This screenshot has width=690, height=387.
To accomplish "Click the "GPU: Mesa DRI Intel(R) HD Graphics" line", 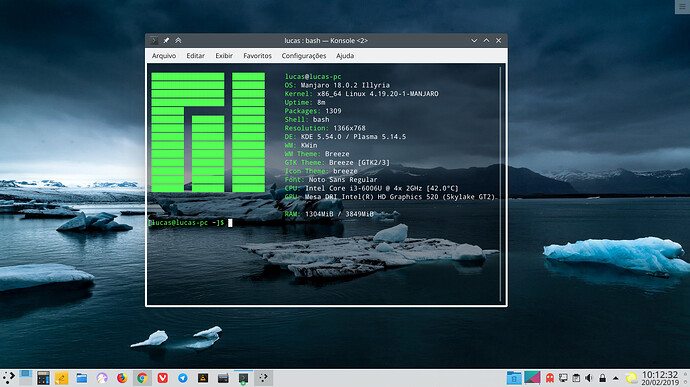I will click(x=390, y=197).
